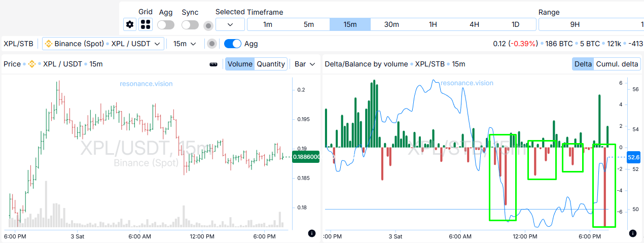Screen dimensions: 644x243
Task: Click the info icon on Delta chart
Action: tap(632, 233)
